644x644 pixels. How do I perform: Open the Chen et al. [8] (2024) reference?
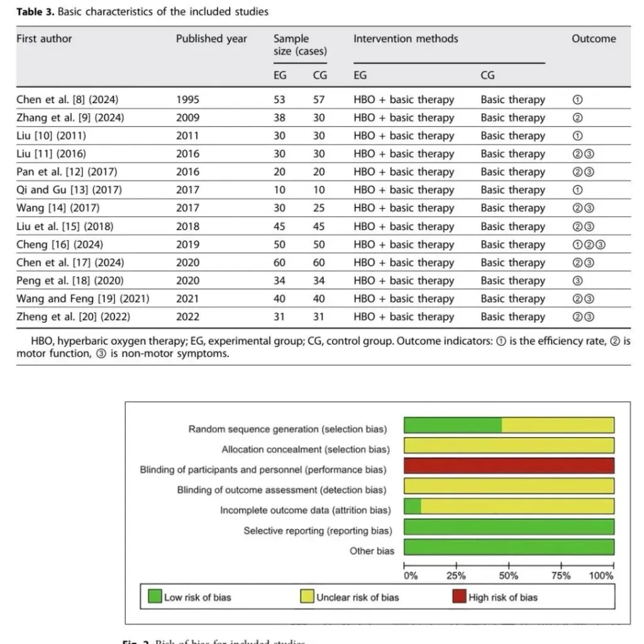click(67, 99)
